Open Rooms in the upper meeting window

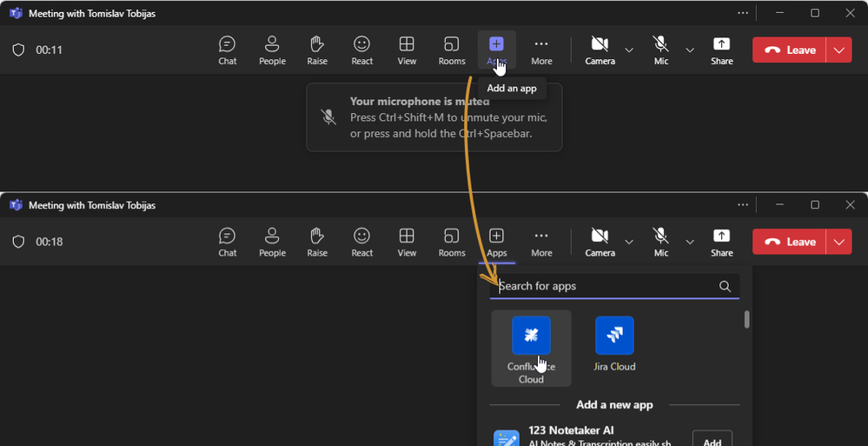click(452, 50)
